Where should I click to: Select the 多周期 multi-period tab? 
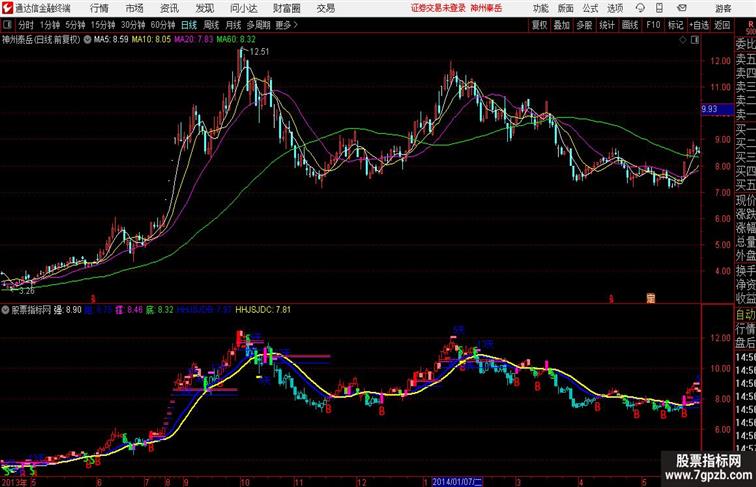[258, 25]
